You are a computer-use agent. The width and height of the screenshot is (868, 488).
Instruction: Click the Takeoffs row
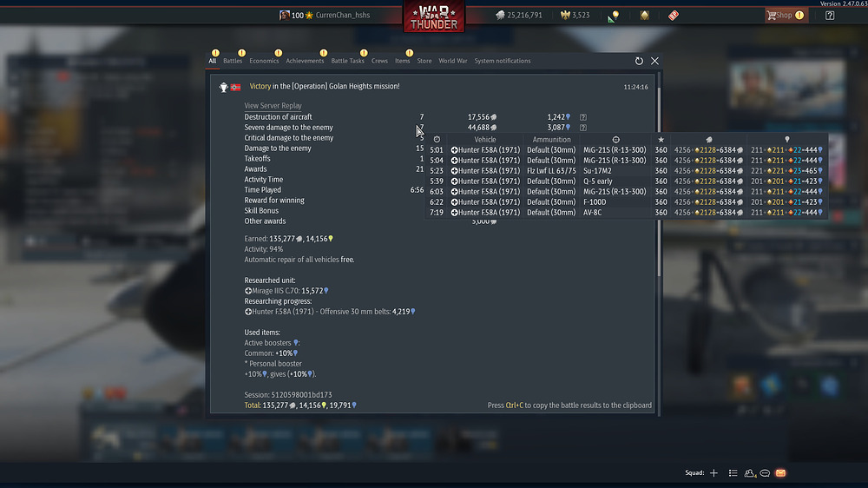click(x=334, y=159)
